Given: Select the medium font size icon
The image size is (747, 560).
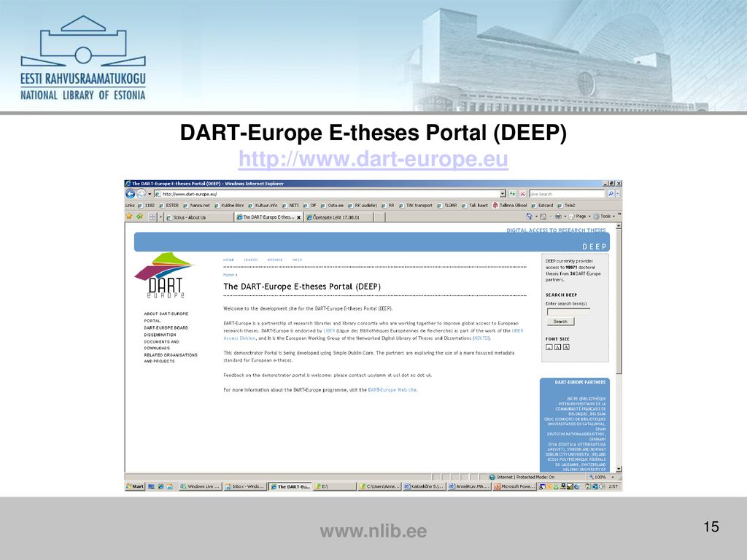Looking at the screenshot, I should (x=557, y=347).
